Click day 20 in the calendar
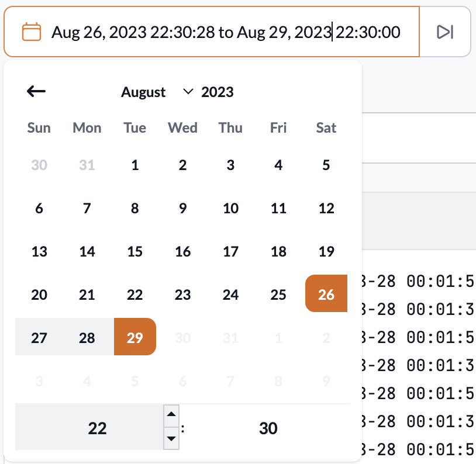The image size is (476, 464). pyautogui.click(x=39, y=295)
